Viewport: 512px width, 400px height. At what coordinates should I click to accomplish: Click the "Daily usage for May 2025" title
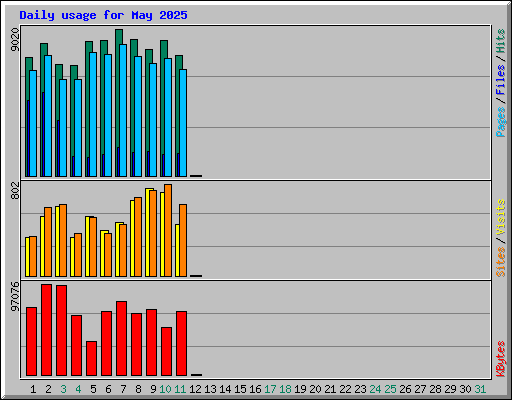[x=103, y=16]
